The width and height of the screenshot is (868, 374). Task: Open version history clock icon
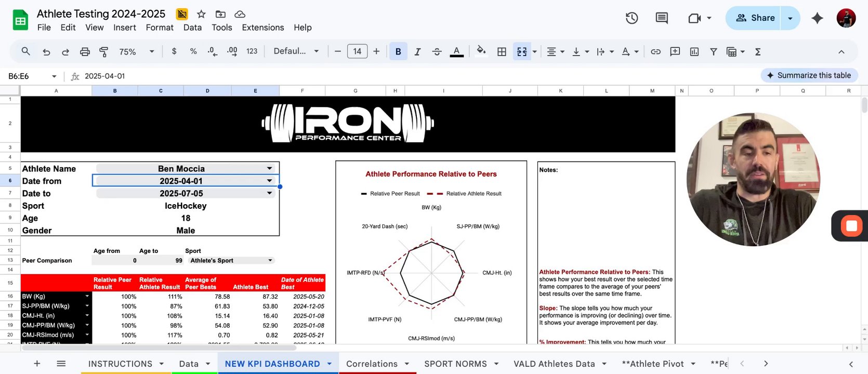click(632, 18)
